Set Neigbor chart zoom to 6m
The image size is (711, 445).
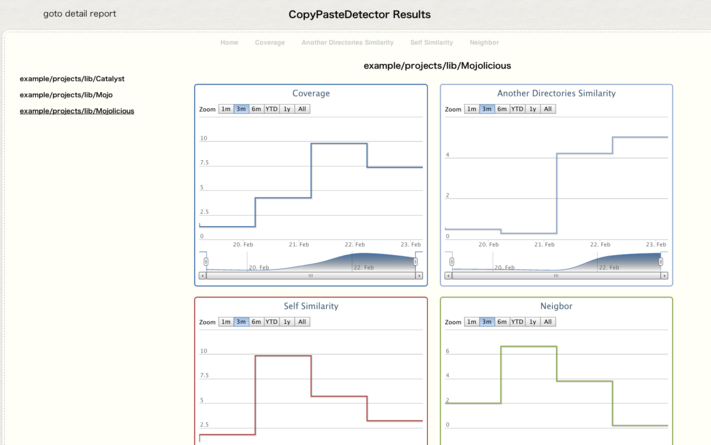(502, 322)
